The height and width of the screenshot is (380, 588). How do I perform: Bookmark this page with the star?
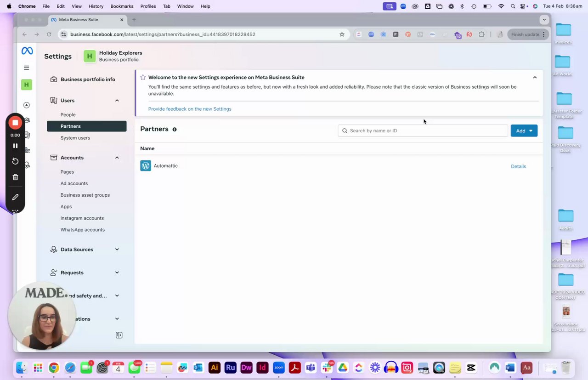pyautogui.click(x=342, y=34)
